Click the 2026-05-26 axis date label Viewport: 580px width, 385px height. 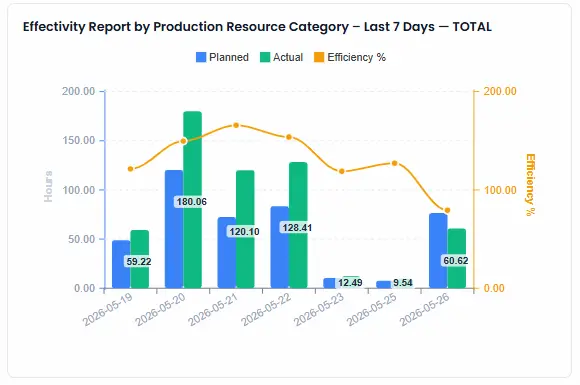click(x=425, y=310)
